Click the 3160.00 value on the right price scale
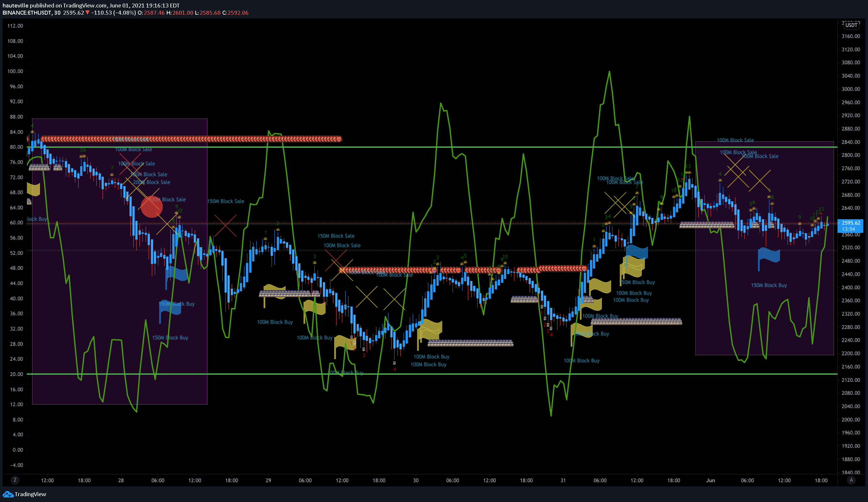868x502 pixels. pyautogui.click(x=851, y=36)
